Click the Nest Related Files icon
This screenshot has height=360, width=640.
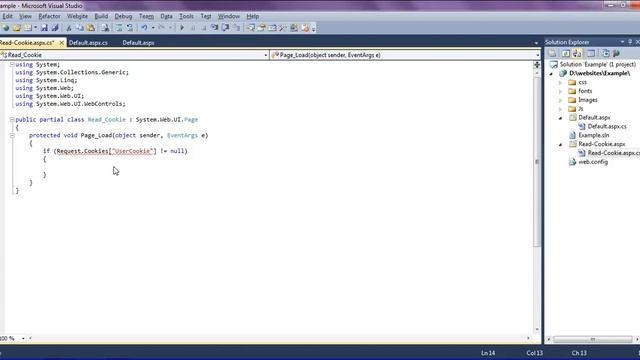point(577,53)
